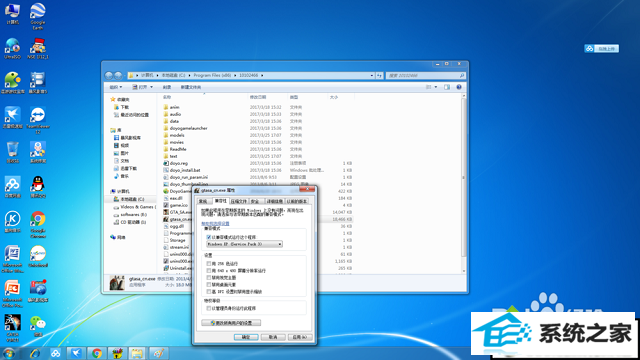Open the Computer desktop icon

click(x=12, y=13)
